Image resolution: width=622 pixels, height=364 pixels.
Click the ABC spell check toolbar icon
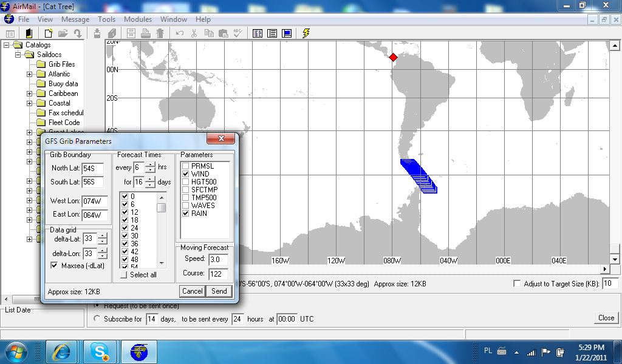pyautogui.click(x=238, y=33)
